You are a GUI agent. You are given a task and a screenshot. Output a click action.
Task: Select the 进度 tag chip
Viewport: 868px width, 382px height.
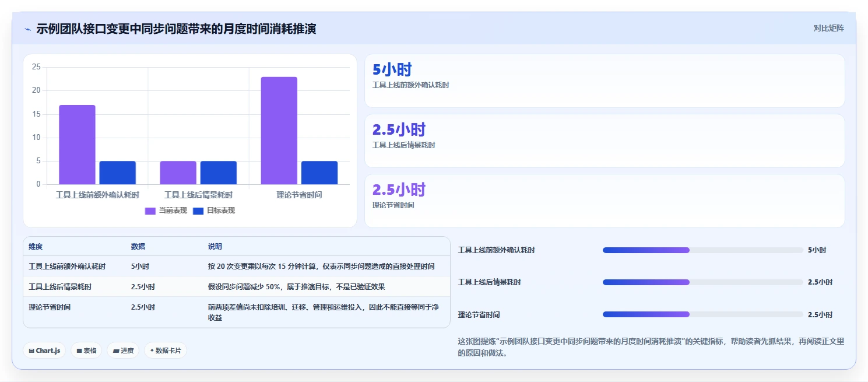tap(123, 351)
